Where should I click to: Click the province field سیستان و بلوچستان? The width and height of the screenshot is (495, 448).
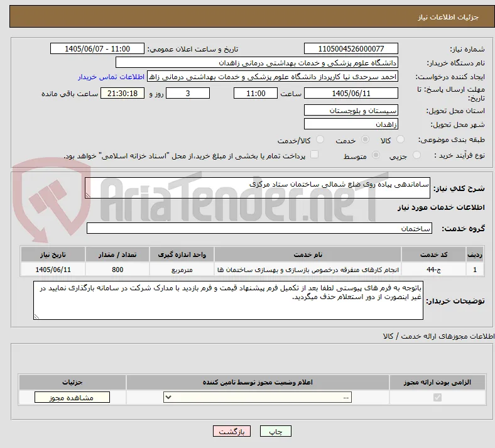pyautogui.click(x=351, y=110)
